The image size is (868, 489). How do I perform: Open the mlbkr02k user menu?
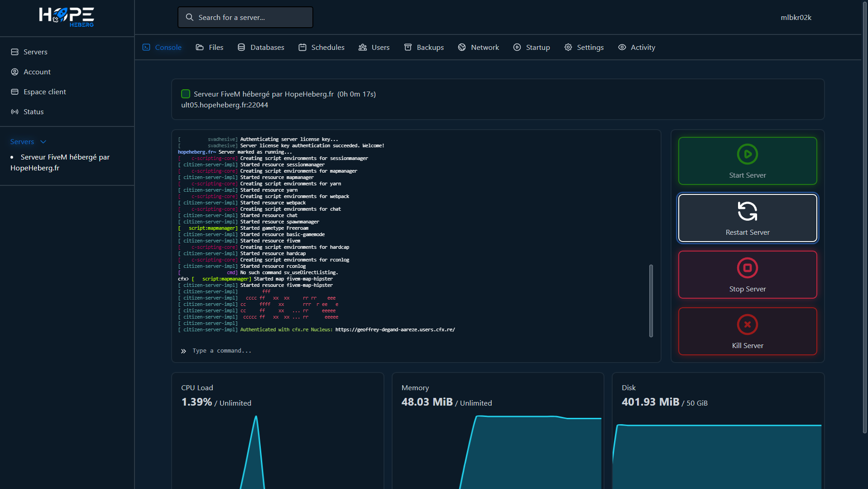coord(796,18)
